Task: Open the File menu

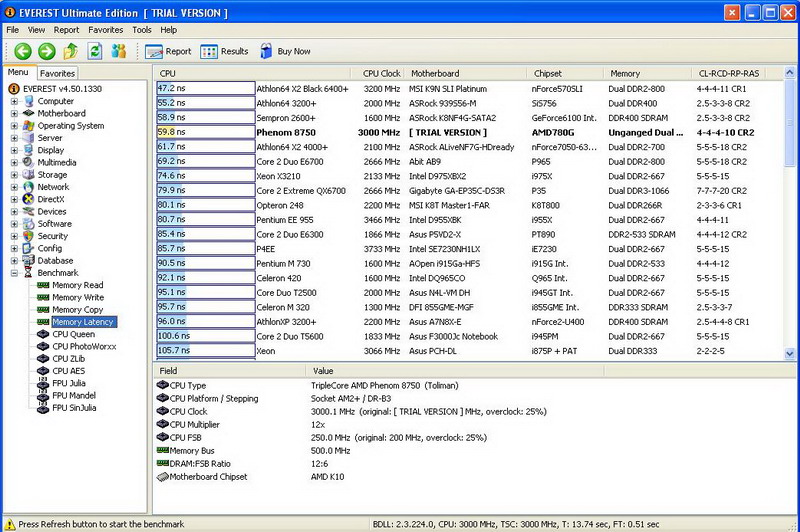Action: [x=13, y=30]
